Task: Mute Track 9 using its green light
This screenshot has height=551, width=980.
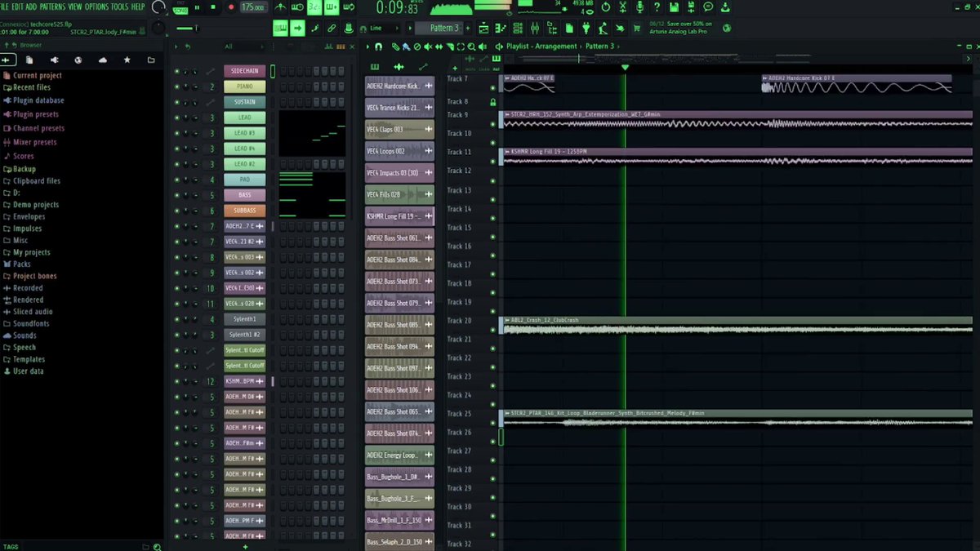Action: (x=492, y=124)
